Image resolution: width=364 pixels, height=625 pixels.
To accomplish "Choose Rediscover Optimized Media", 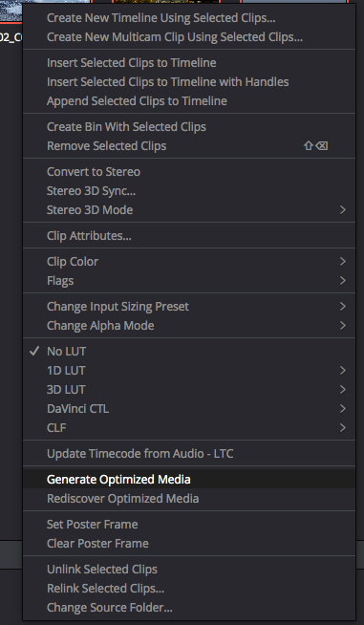I will point(189,498).
